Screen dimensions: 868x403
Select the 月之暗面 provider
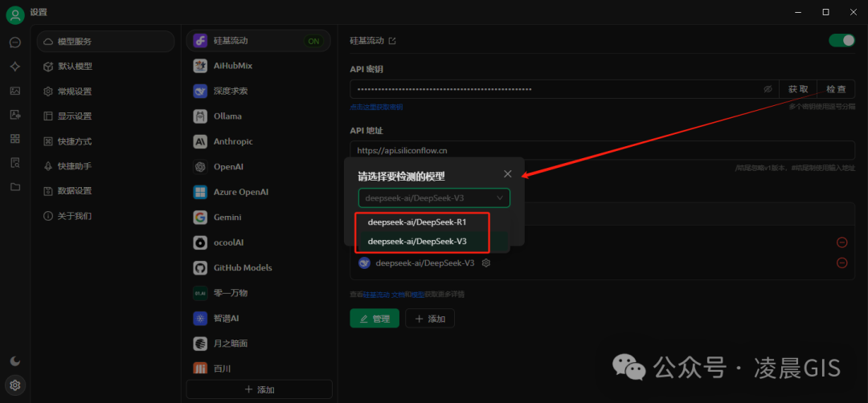click(259, 344)
